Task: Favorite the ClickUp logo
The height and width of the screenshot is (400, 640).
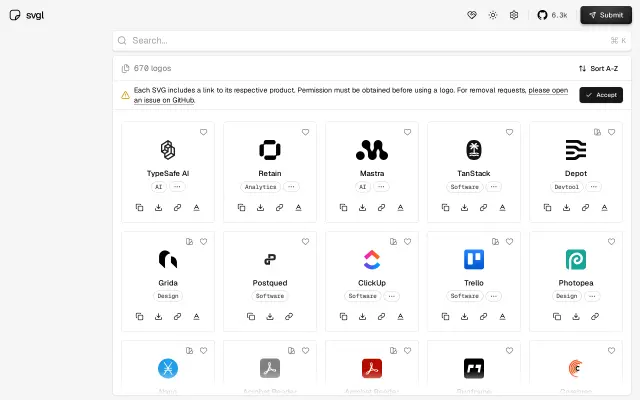Action: click(407, 242)
